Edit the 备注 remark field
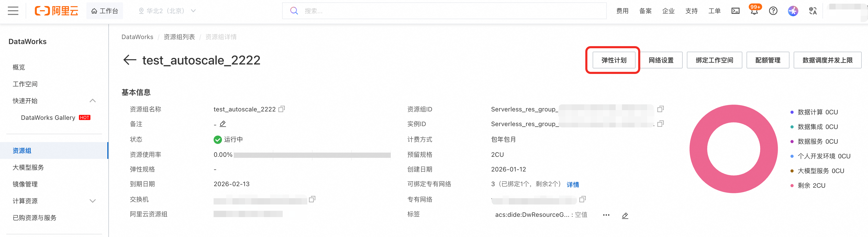The height and width of the screenshot is (237, 868). point(223,124)
